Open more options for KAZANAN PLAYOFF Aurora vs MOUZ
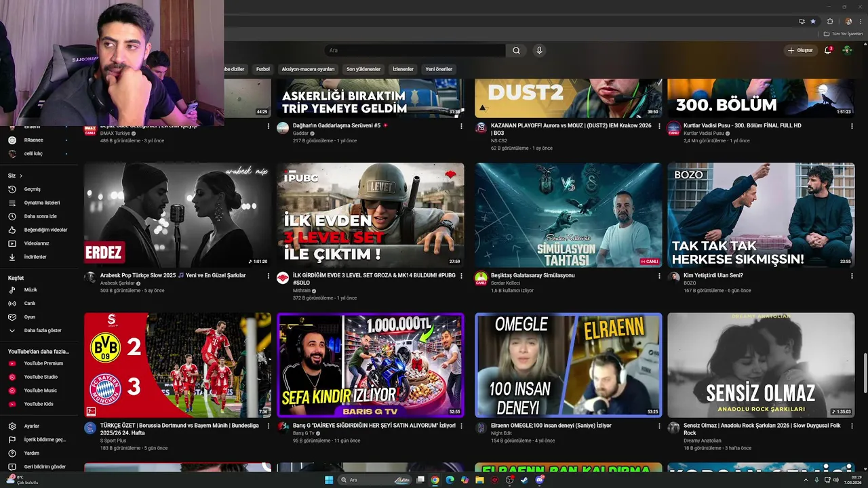 (659, 126)
